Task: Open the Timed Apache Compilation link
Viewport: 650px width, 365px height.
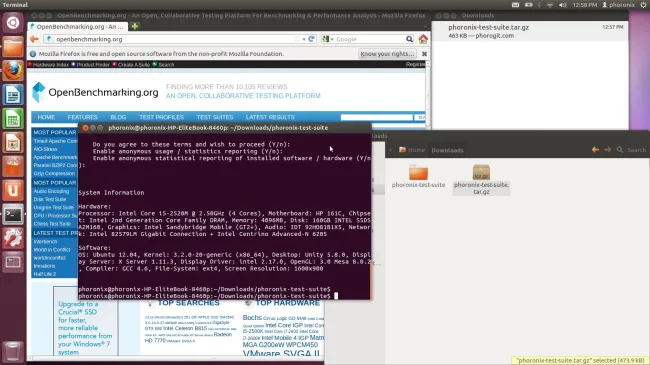Action: (x=55, y=141)
